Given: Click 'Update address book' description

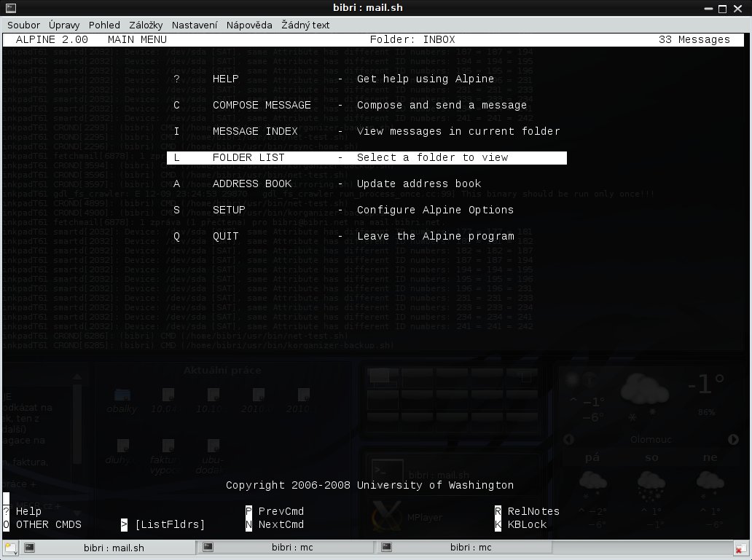Looking at the screenshot, I should pos(419,184).
